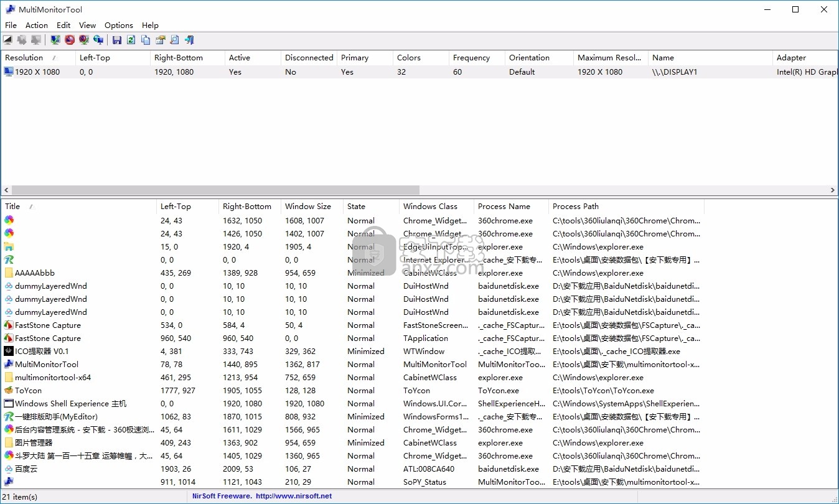Click the Process Path column header
The image size is (839, 504).
(626, 206)
